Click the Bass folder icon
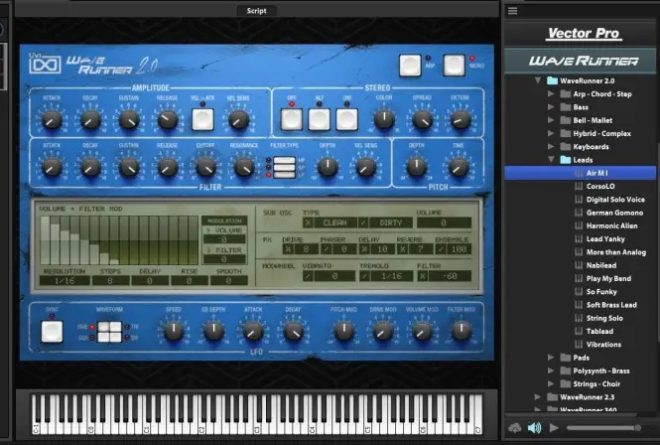This screenshot has width=660, height=445. click(x=565, y=107)
